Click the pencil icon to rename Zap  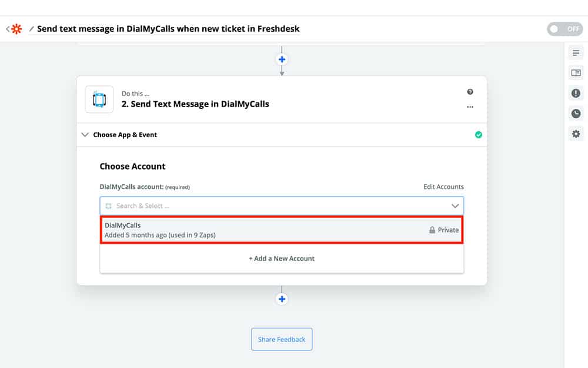(x=32, y=29)
